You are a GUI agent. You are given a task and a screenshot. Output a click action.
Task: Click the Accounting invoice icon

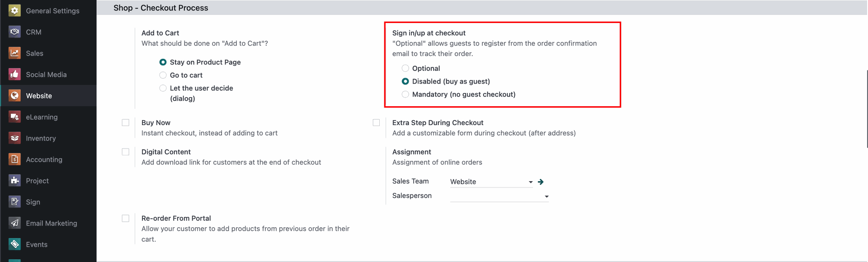pos(14,159)
